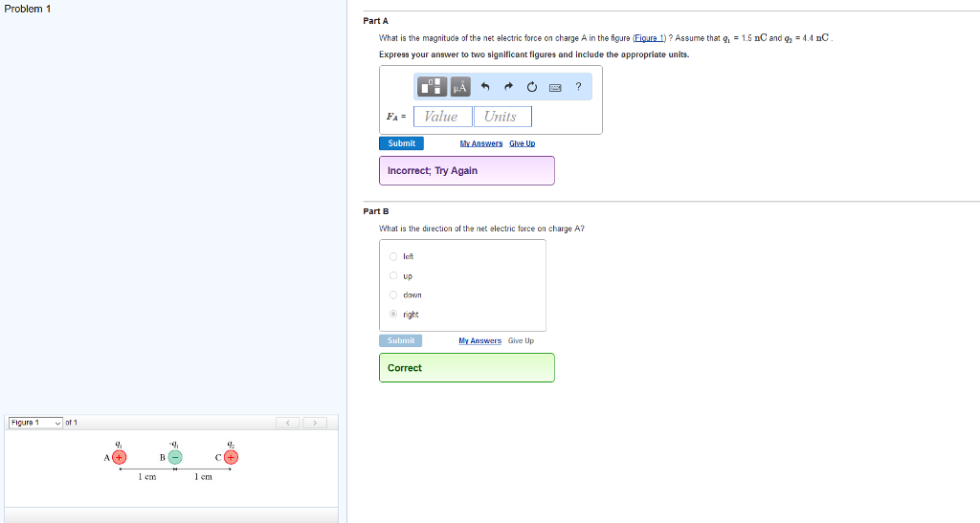Click the 'Incorrect; Try Again' message
The height and width of the screenshot is (523, 980).
[x=467, y=170]
